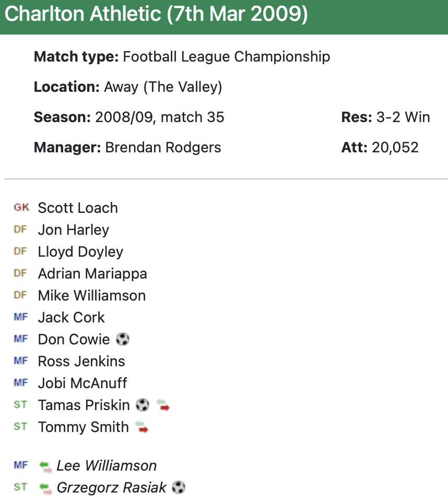This screenshot has height=504, width=448.
Task: Click the DF badge beside Lloyd Doyley
Action: tap(20, 251)
